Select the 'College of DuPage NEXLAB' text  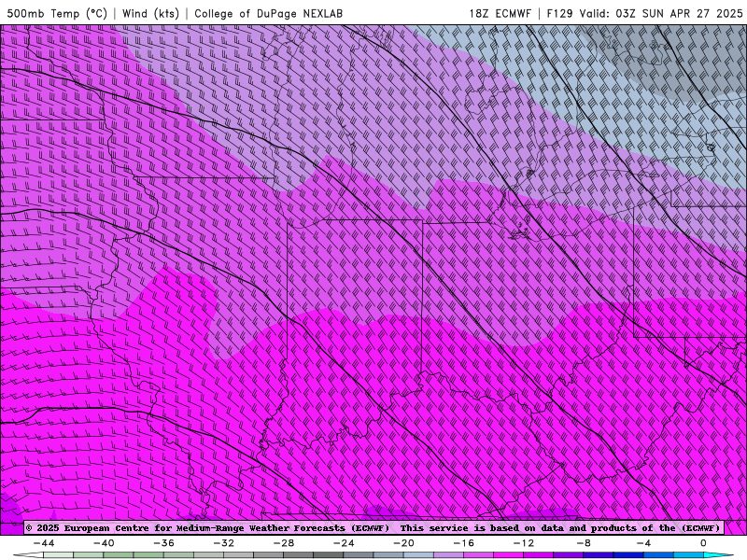(x=268, y=13)
